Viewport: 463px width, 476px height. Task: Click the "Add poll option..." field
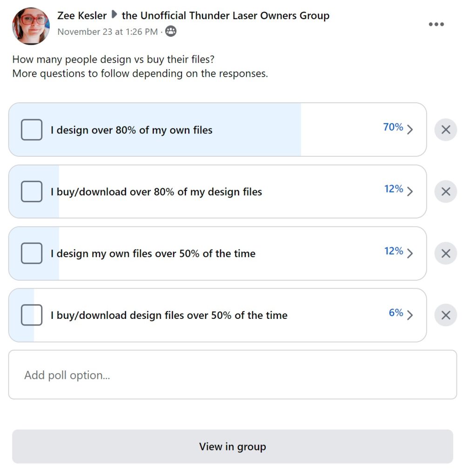232,375
